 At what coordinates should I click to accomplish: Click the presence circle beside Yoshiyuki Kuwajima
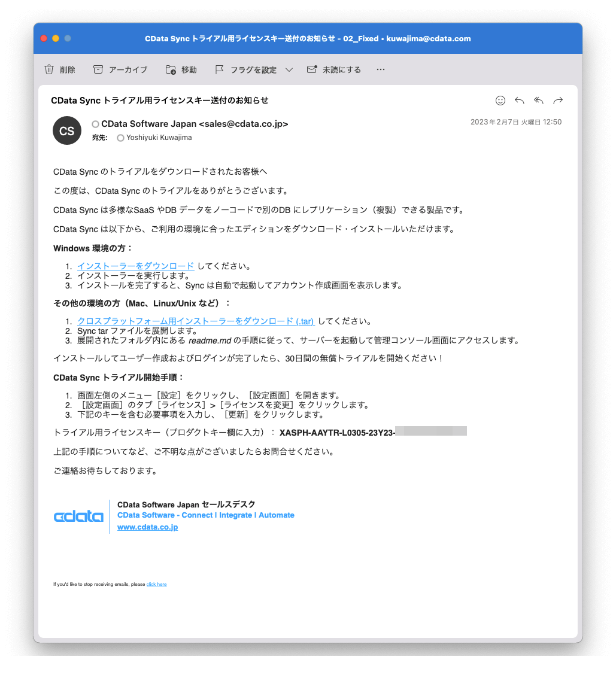120,138
